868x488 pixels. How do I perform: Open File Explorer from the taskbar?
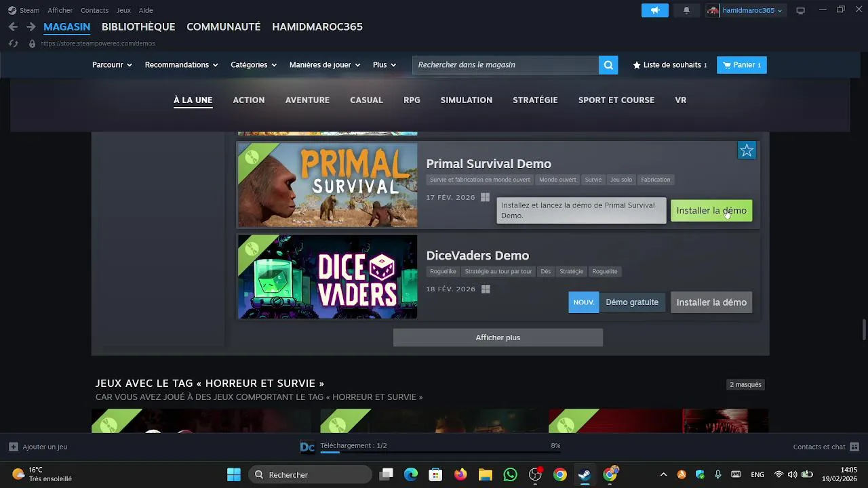click(x=486, y=474)
